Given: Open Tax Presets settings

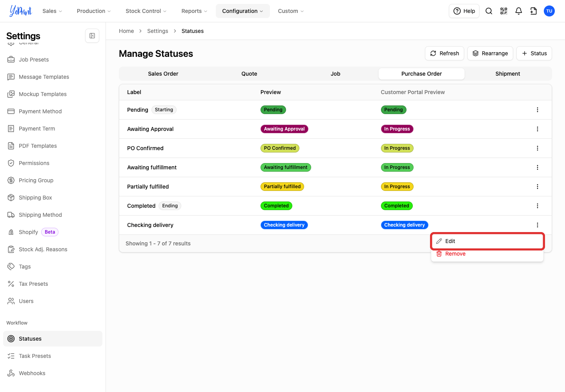Looking at the screenshot, I should point(53,284).
